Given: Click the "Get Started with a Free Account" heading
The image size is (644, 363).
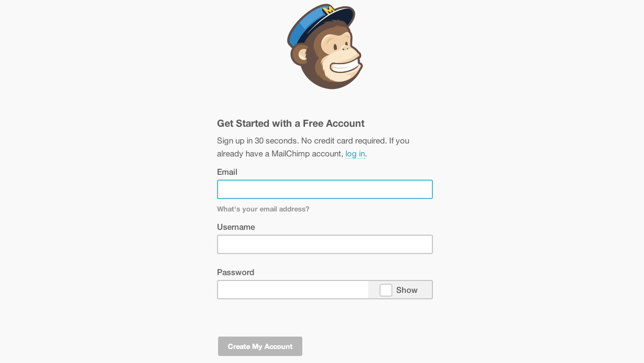Looking at the screenshot, I should pyautogui.click(x=290, y=124).
